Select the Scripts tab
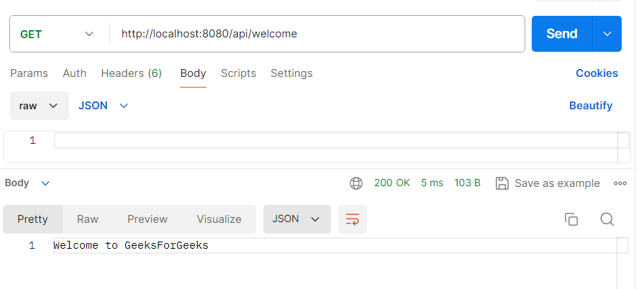 click(238, 73)
